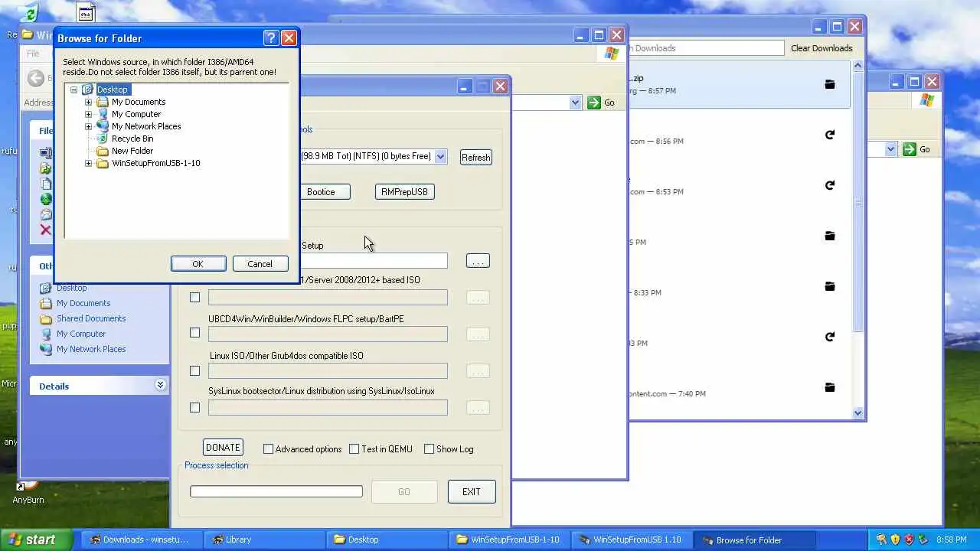Collapse the Desktop tree node

click(73, 90)
